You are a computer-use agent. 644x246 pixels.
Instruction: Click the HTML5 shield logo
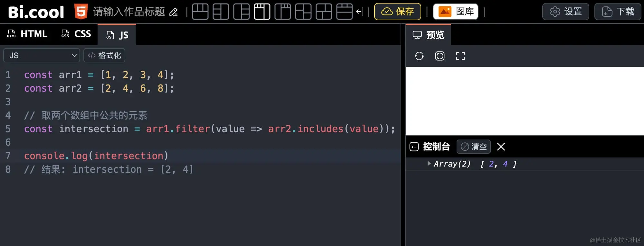point(81,12)
